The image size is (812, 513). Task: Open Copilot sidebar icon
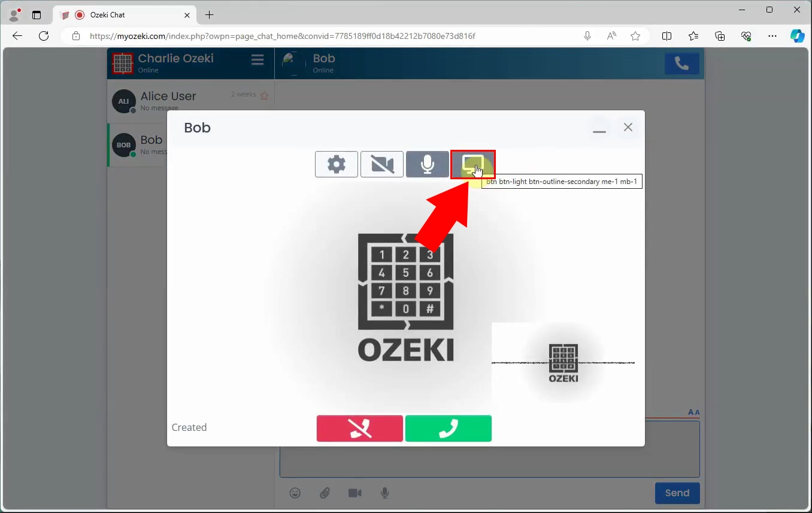tap(797, 36)
